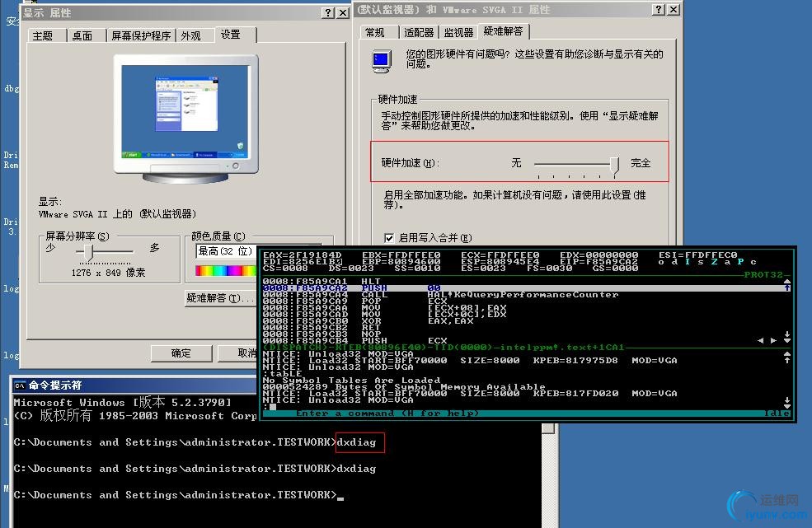Click the color quality rainbow bar
This screenshot has width=812, height=528.
tap(226, 270)
